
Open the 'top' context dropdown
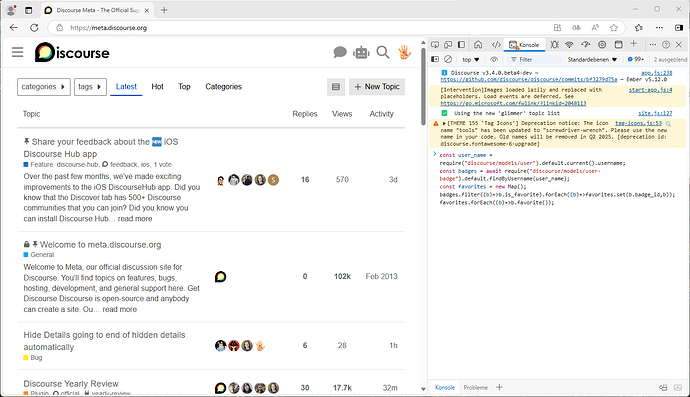[471, 59]
